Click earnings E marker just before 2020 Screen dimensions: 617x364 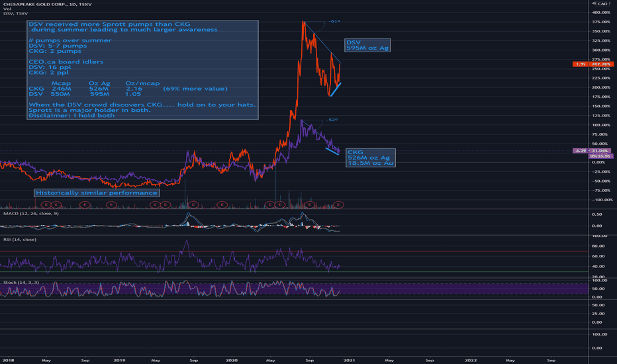pos(222,205)
